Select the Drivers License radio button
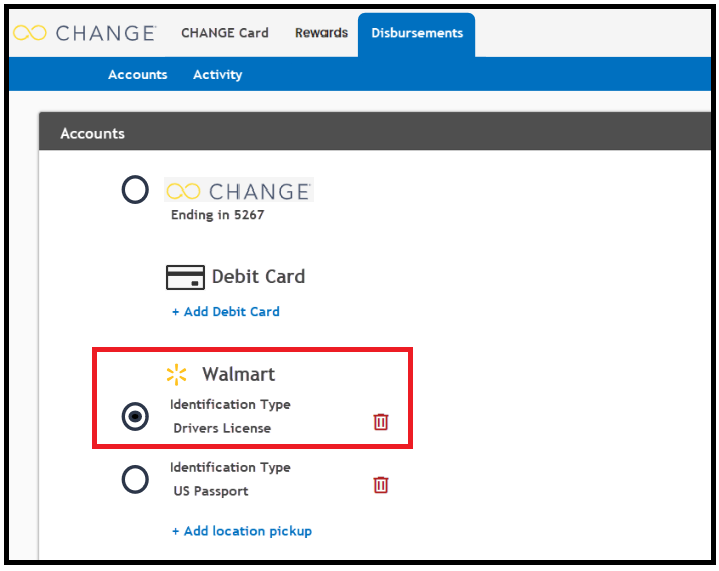 pyautogui.click(x=135, y=416)
